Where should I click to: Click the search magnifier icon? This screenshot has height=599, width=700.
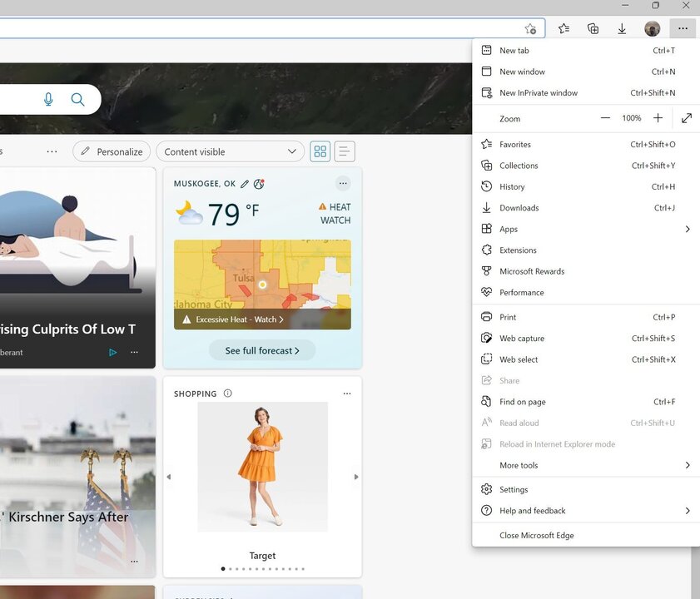(77, 98)
